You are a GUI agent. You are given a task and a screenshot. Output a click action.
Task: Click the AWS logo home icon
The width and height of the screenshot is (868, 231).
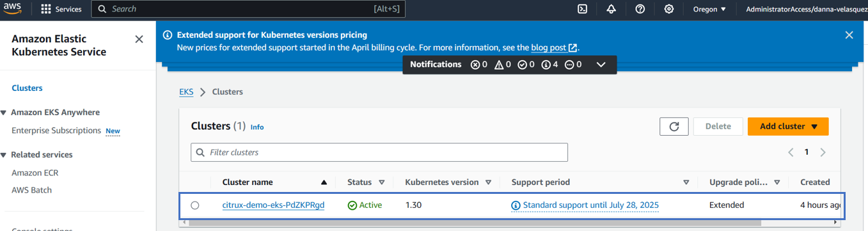(x=13, y=9)
